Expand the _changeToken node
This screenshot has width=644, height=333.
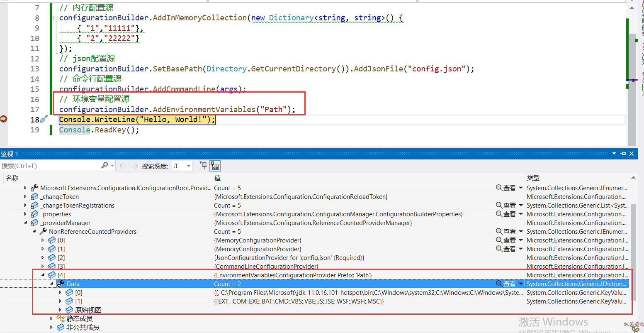click(25, 197)
